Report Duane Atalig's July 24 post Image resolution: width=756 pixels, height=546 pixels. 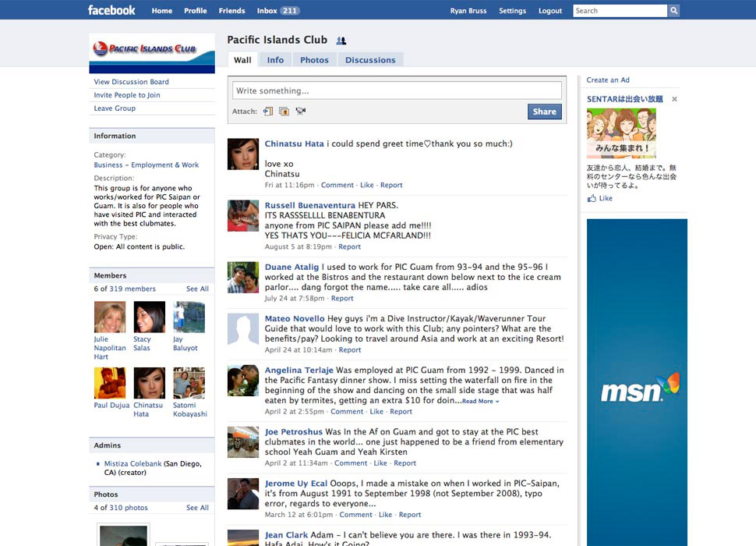(x=342, y=299)
